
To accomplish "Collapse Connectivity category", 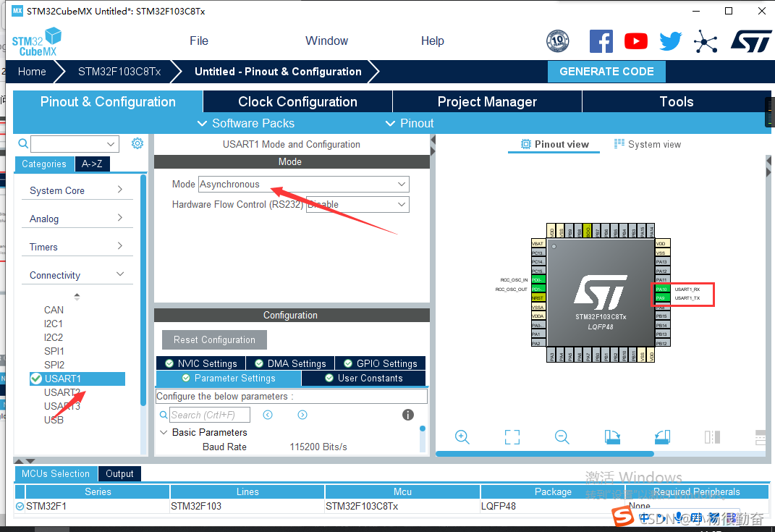I will click(77, 275).
